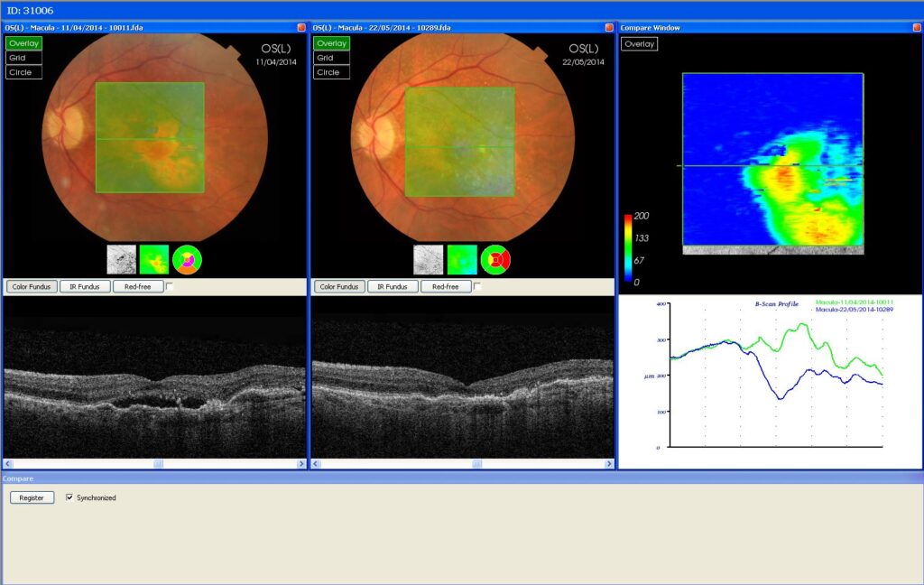Click right scroll arrow under 22/05/2014 B-scan
The height and width of the screenshot is (585, 924).
tap(609, 464)
